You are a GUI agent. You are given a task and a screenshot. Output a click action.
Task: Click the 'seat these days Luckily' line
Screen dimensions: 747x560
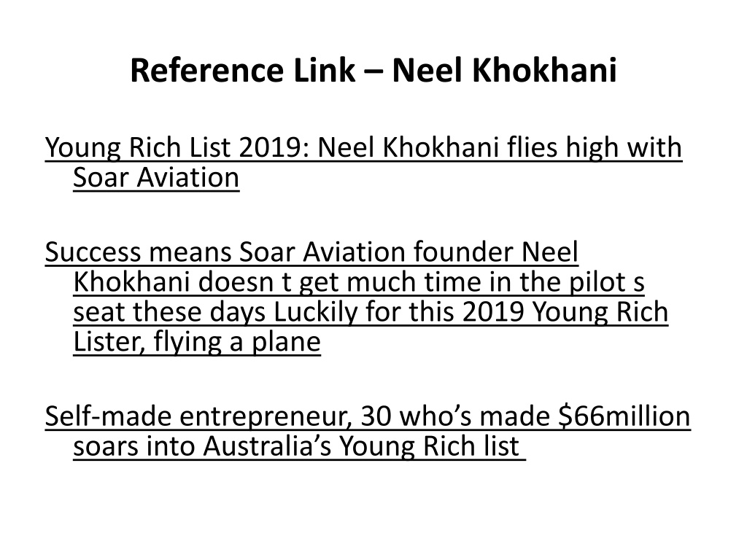coord(371,312)
